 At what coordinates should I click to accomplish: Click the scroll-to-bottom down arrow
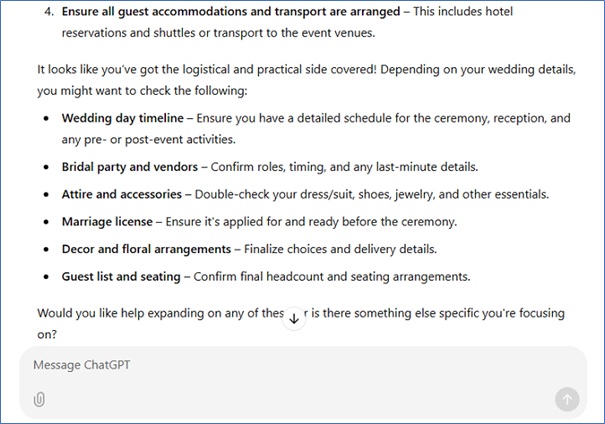tap(294, 318)
